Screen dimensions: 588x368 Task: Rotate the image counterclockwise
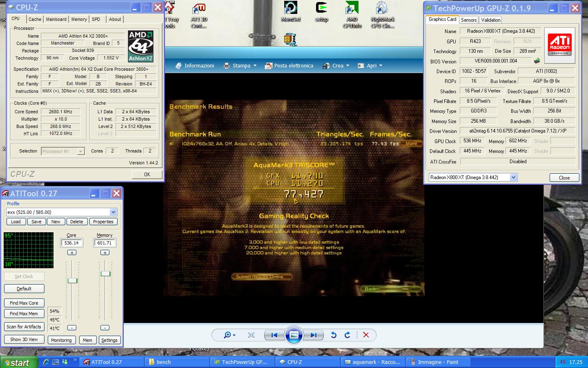[334, 335]
